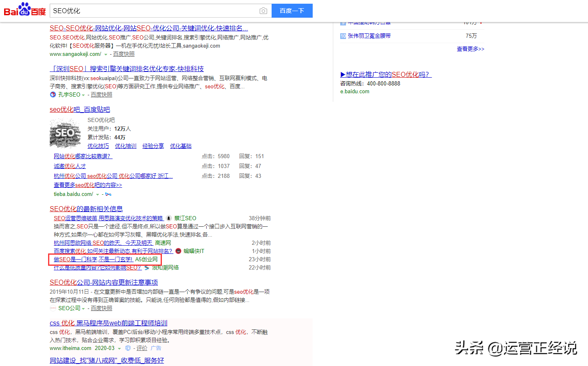Open css 优化 黑马程序员 ad result
Viewport: 588px width, 366px height.
tap(108, 323)
